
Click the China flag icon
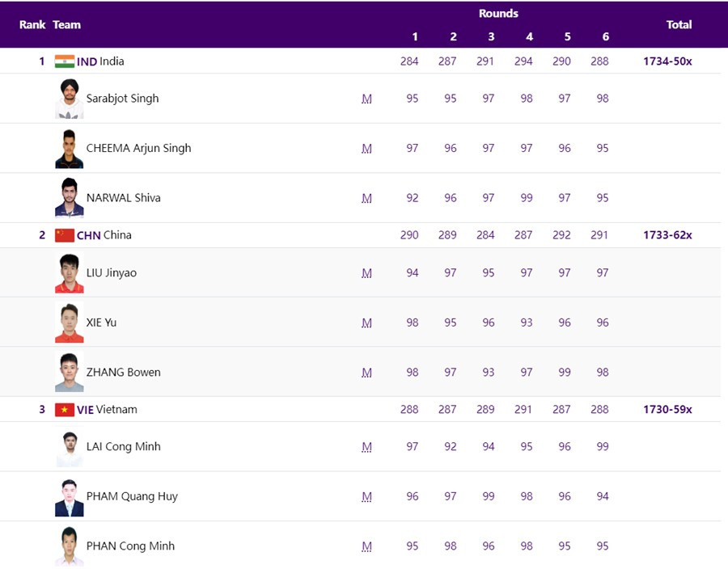click(65, 235)
